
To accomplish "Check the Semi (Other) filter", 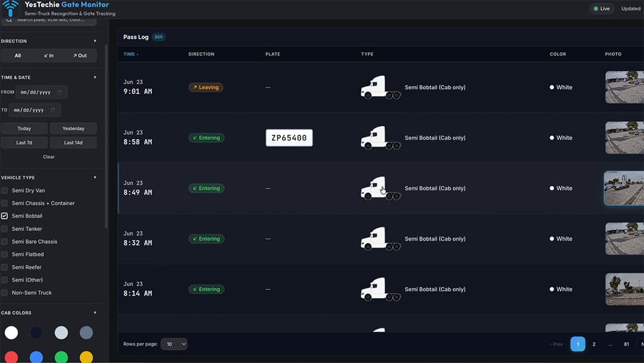I will click(x=5, y=280).
